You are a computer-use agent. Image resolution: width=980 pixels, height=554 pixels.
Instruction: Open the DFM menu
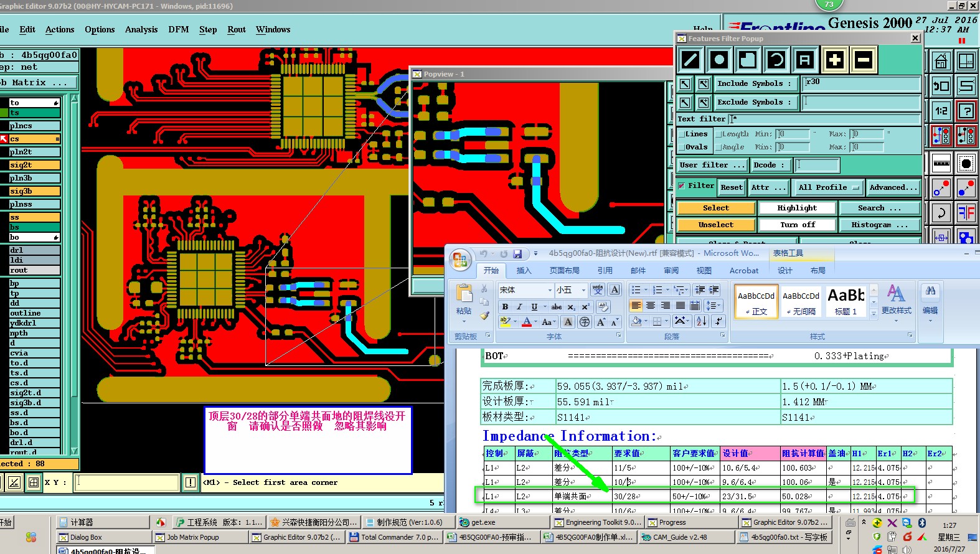pyautogui.click(x=179, y=29)
